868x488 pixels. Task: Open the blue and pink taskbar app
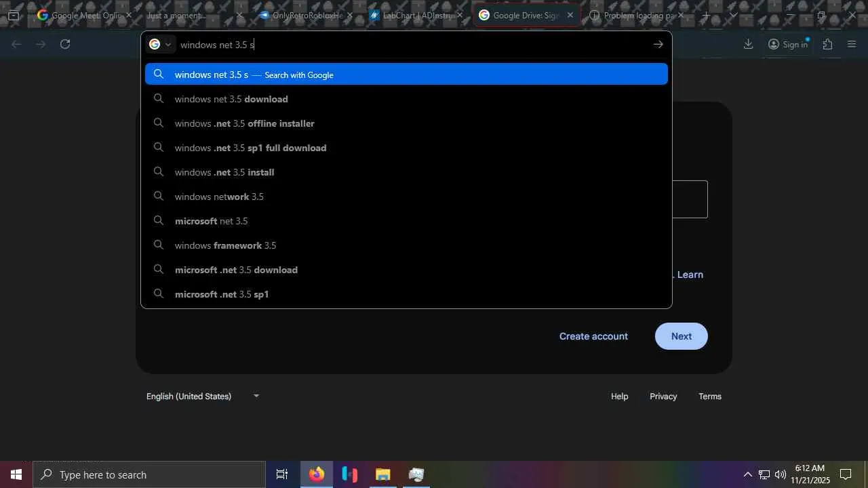(x=350, y=474)
